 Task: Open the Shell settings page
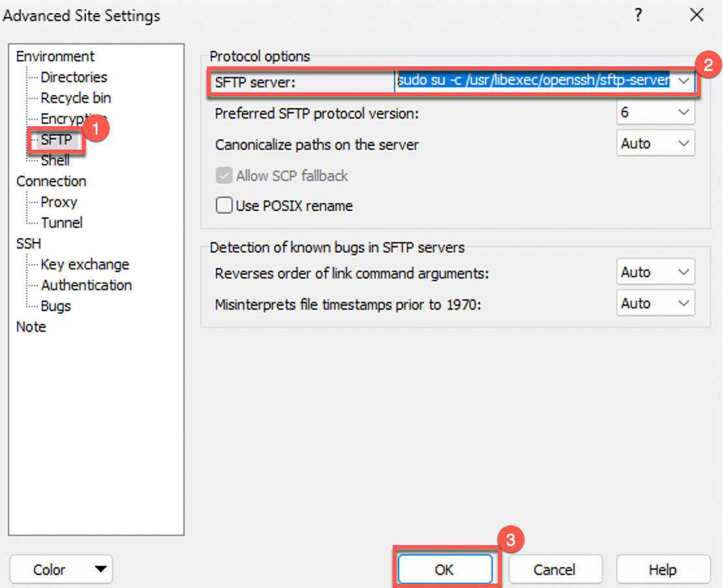click(55, 161)
